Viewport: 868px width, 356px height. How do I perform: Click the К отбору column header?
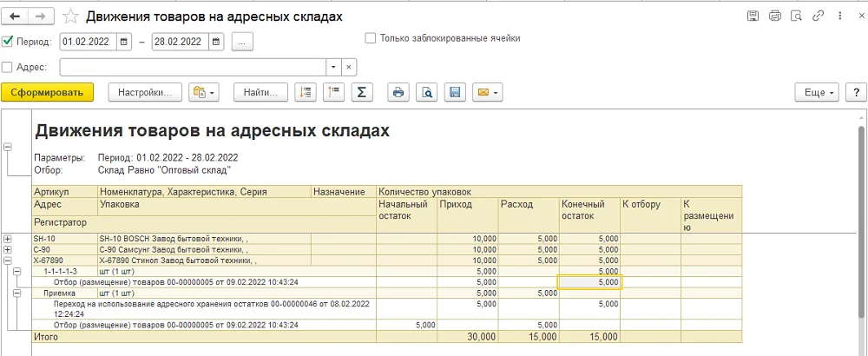(650, 214)
